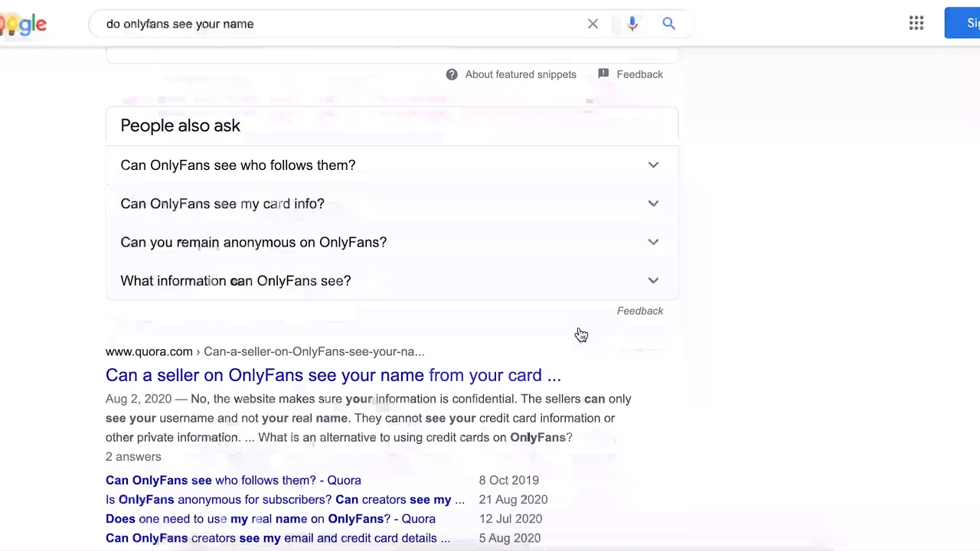Screen dimensions: 980x551
Task: Expand 'Can OnlyFans see my card info?'
Action: point(392,204)
